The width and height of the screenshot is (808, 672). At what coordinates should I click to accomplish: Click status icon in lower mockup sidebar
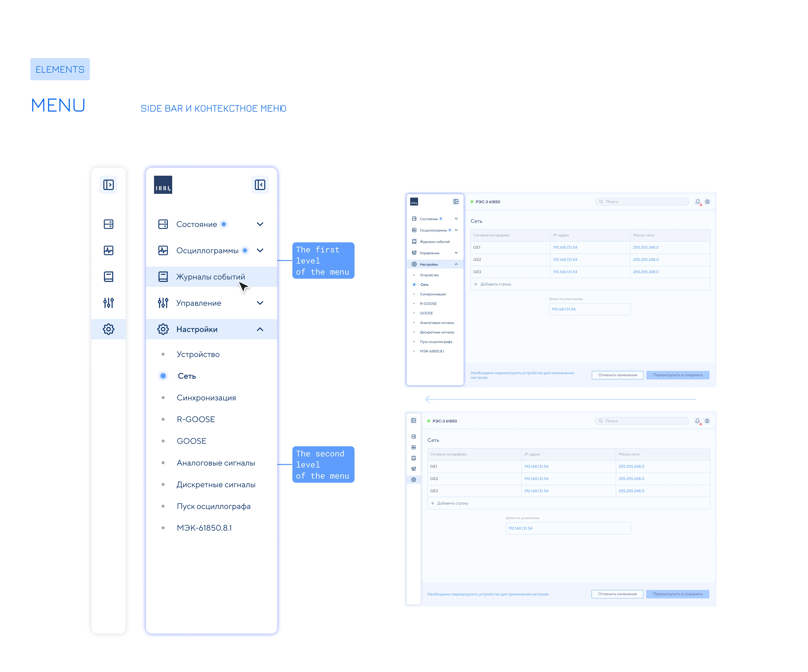point(414,437)
